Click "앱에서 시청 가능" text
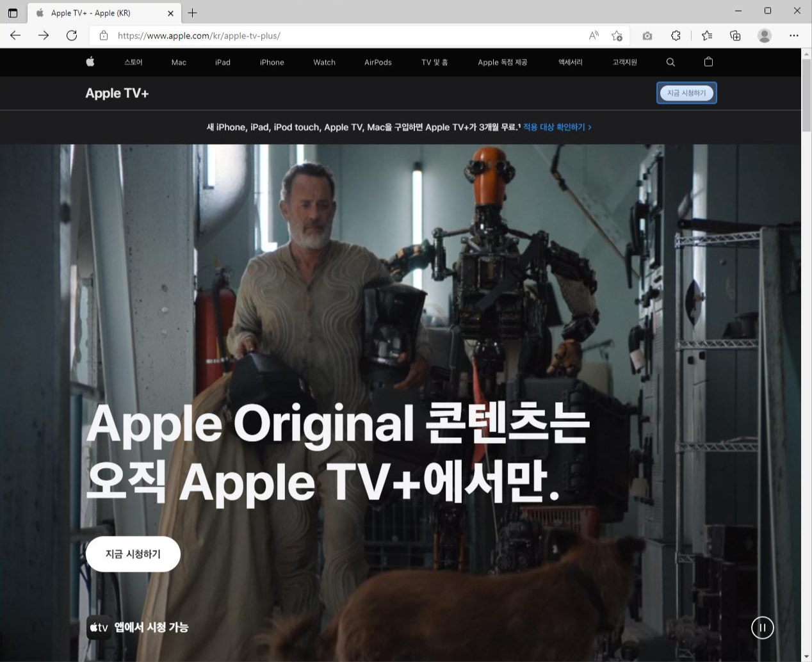The image size is (812, 662). [x=151, y=627]
